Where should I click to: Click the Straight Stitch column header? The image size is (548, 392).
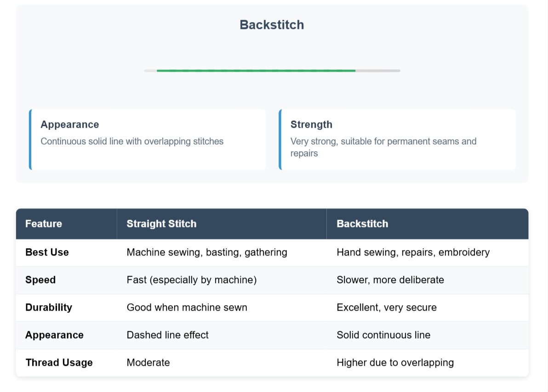point(161,224)
